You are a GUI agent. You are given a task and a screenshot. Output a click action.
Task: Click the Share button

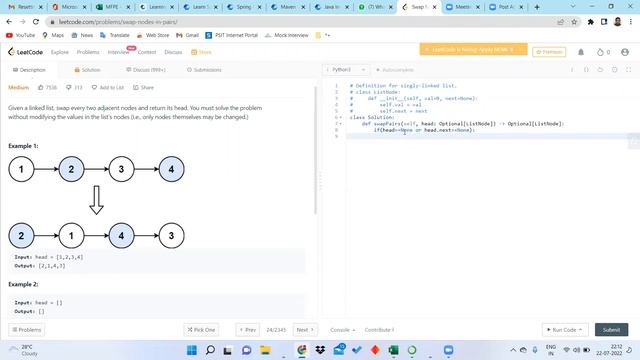143,87
